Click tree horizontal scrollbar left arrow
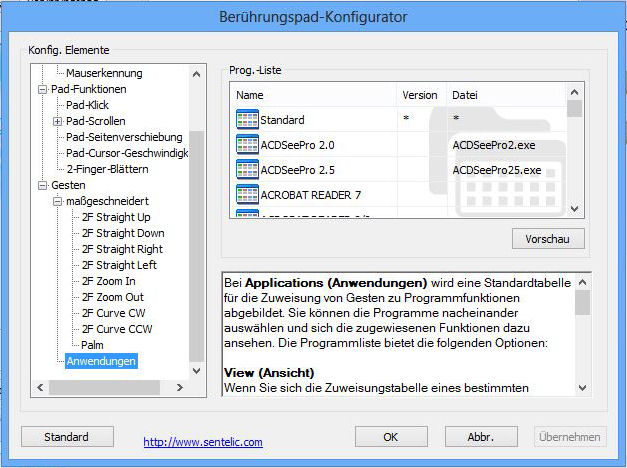Screen dimensions: 627x468 [40, 387]
